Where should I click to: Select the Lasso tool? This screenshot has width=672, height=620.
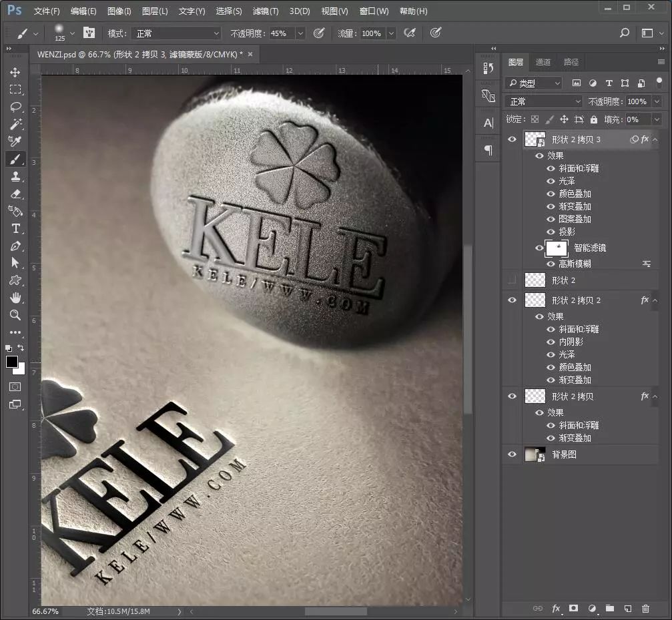click(x=15, y=107)
